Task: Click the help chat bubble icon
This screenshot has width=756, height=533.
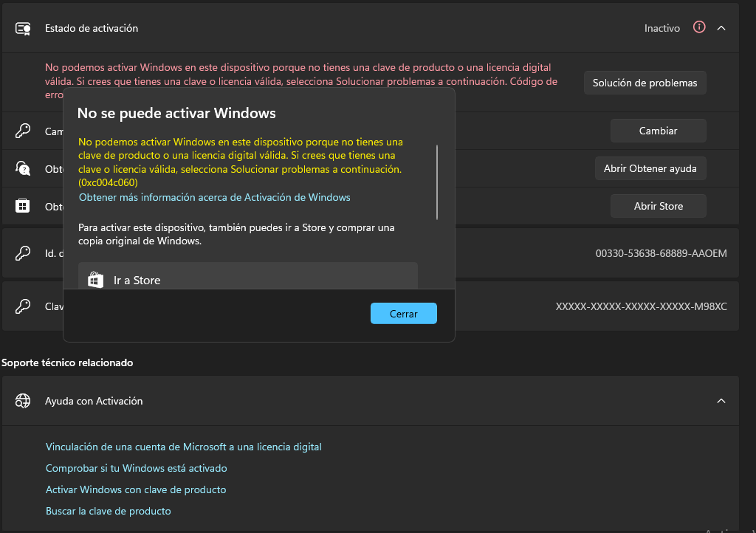Action: tap(23, 168)
